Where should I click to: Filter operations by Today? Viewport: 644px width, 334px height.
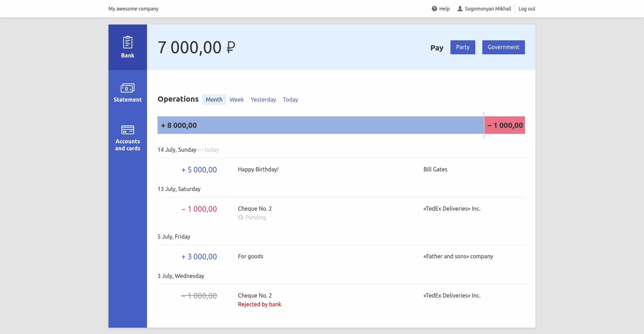[290, 100]
